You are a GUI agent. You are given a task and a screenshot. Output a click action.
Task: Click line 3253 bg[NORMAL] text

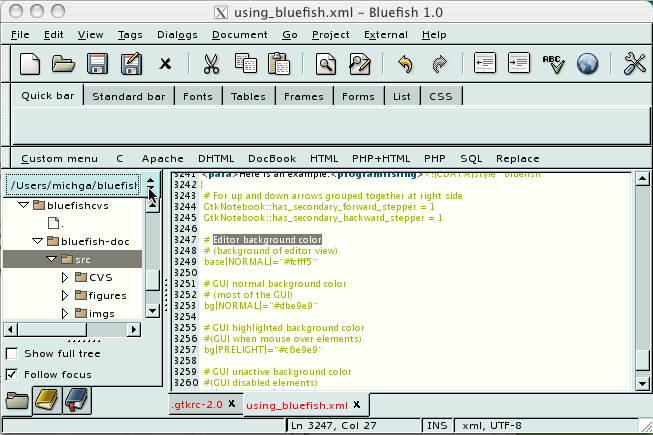(x=261, y=306)
